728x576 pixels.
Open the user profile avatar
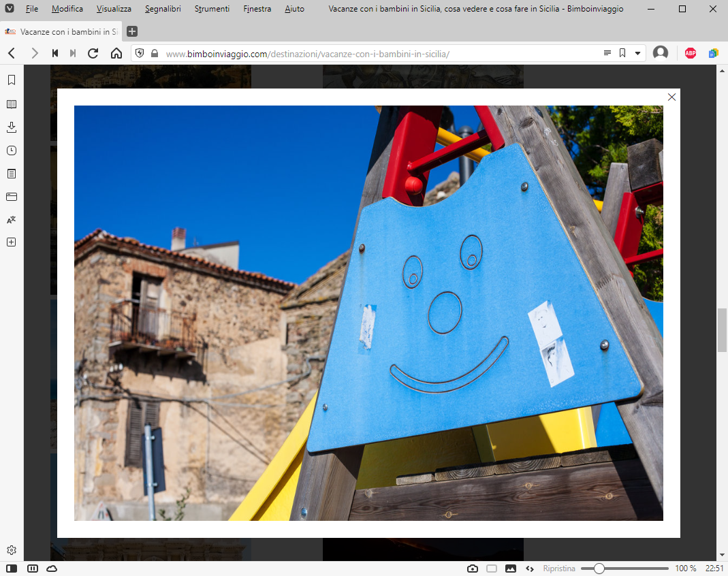(x=660, y=53)
